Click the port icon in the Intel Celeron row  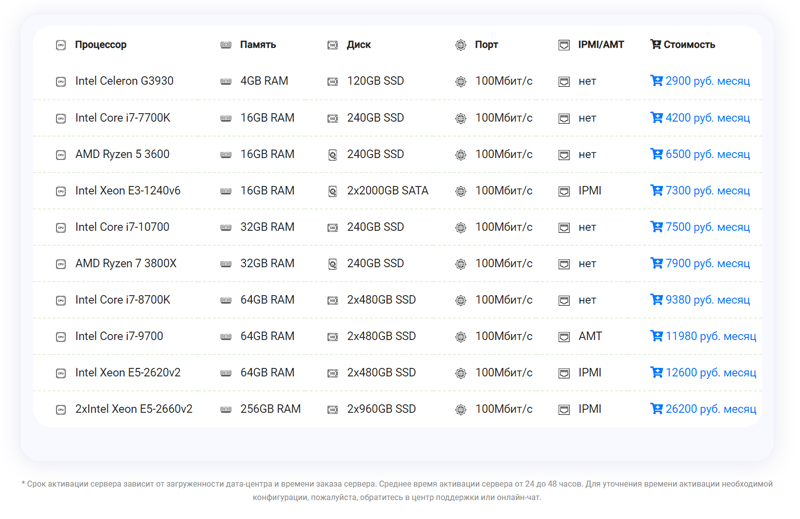click(x=461, y=82)
